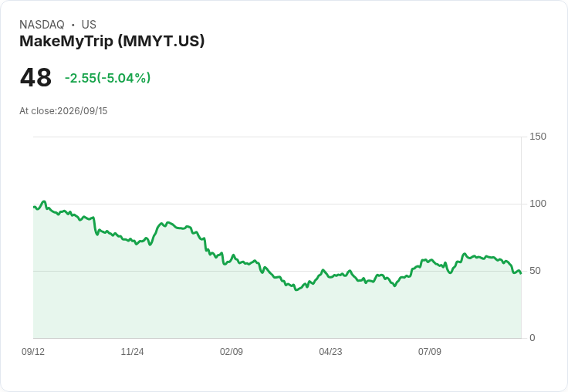Click the 04/23 x-axis date label
The height and width of the screenshot is (392, 568).
[x=330, y=351]
